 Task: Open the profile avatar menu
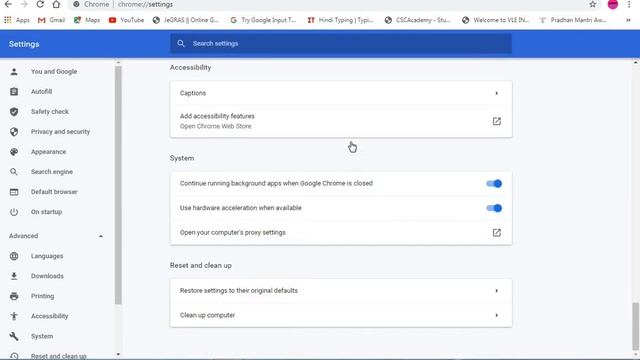pyautogui.click(x=613, y=4)
